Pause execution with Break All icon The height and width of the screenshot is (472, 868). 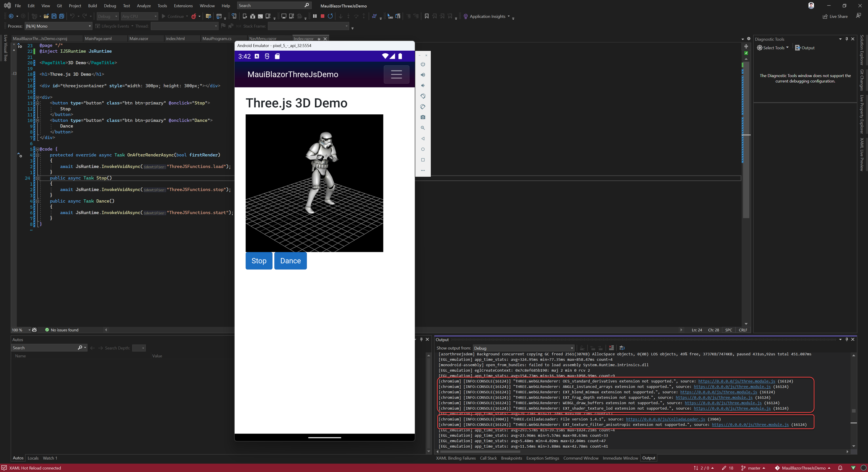click(x=315, y=16)
